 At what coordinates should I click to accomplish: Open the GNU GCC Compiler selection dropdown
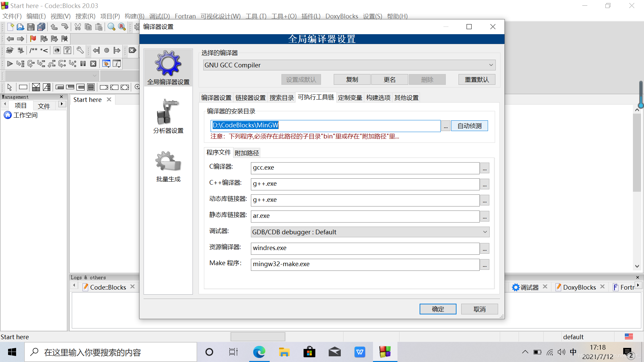(491, 65)
